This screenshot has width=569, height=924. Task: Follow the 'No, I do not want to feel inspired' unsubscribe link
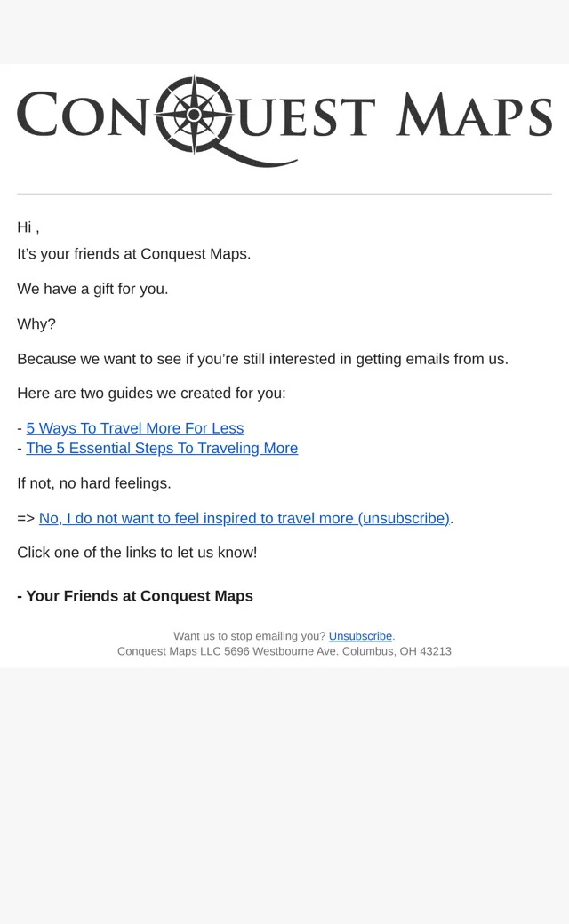tap(244, 519)
